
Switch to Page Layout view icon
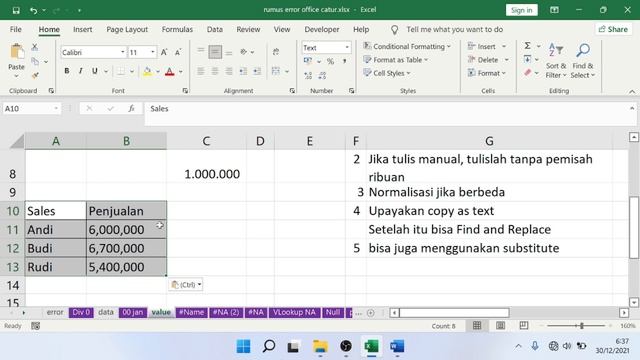tap(500, 326)
